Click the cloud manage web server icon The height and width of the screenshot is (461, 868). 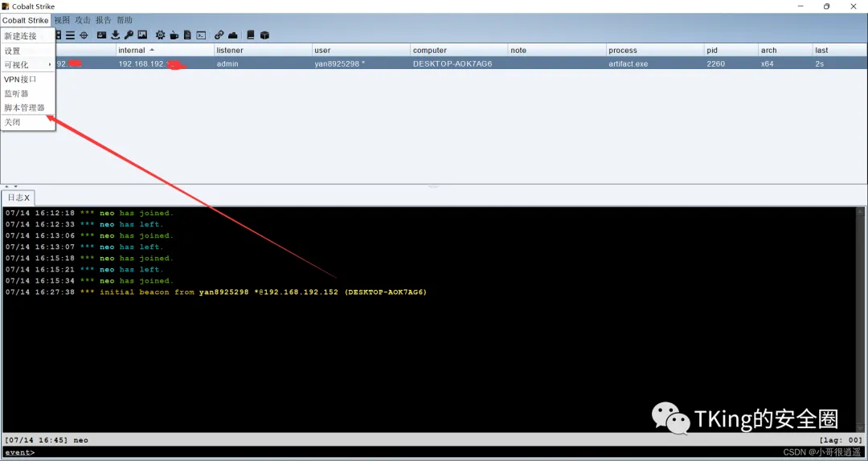coord(233,35)
